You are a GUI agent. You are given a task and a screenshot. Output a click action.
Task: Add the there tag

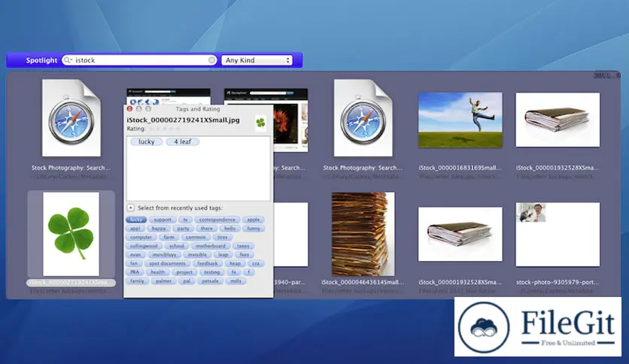tap(207, 229)
